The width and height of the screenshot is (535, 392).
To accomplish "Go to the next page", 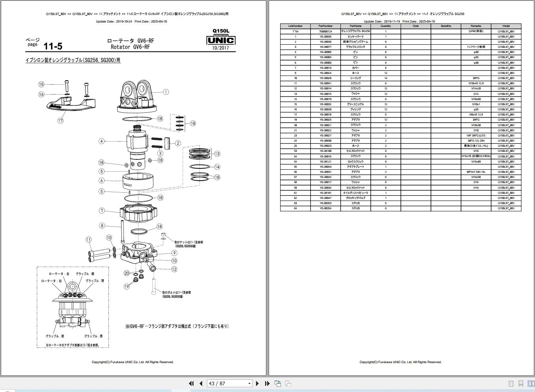I will click(x=258, y=383).
